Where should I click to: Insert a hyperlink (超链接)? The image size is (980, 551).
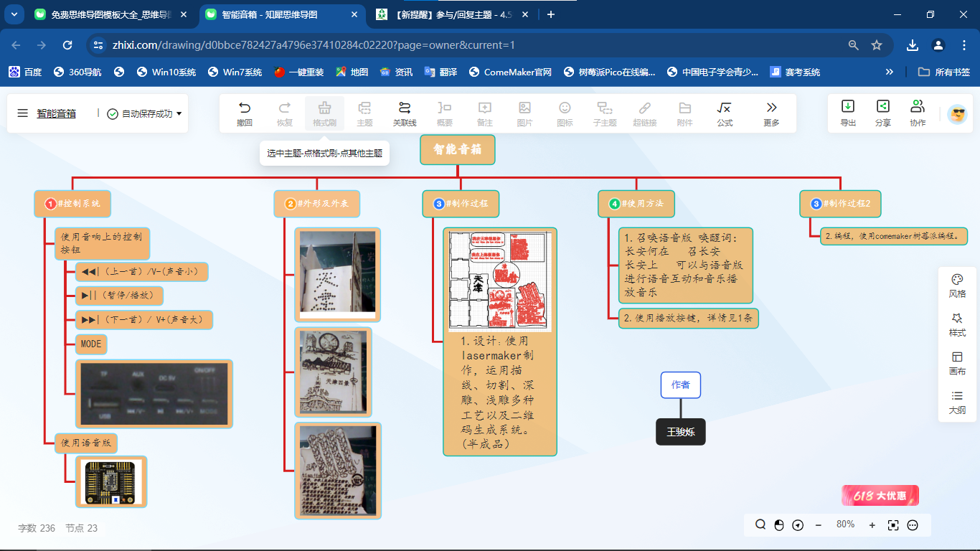coord(645,113)
